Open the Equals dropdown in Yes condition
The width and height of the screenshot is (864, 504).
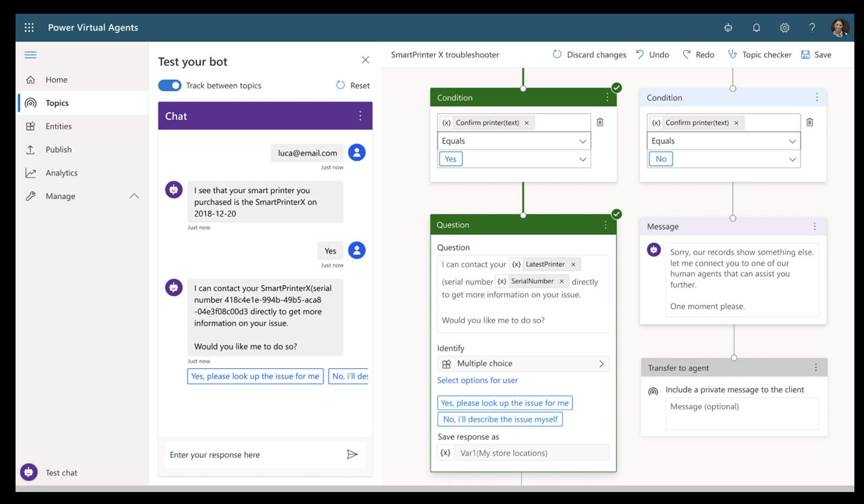pos(514,141)
